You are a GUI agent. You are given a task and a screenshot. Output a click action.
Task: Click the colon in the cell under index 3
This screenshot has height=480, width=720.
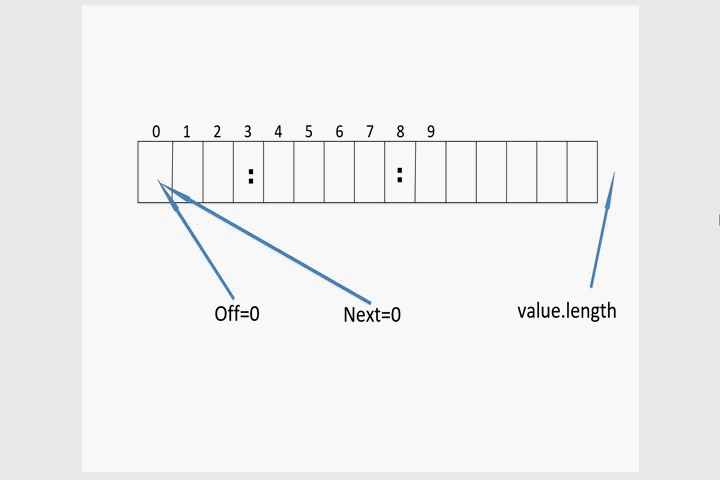251,176
